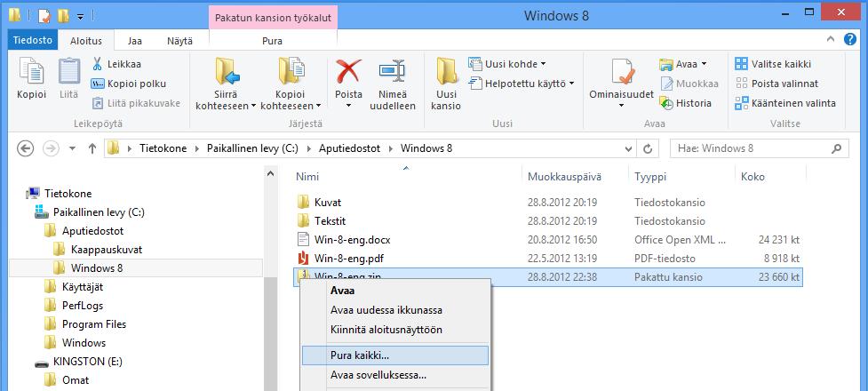Click Uusi kansio folder icon
This screenshot has height=391, width=868.
(x=446, y=71)
